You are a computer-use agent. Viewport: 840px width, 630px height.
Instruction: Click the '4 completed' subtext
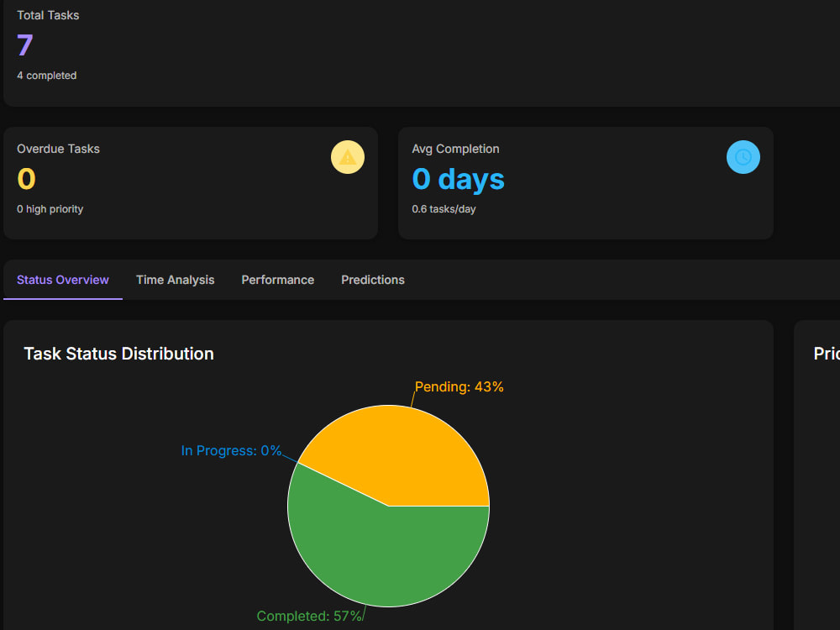tap(46, 76)
